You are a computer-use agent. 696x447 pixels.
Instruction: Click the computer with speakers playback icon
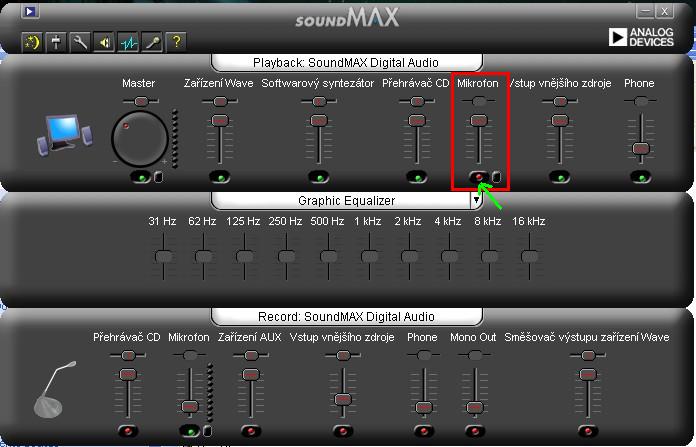[65, 134]
